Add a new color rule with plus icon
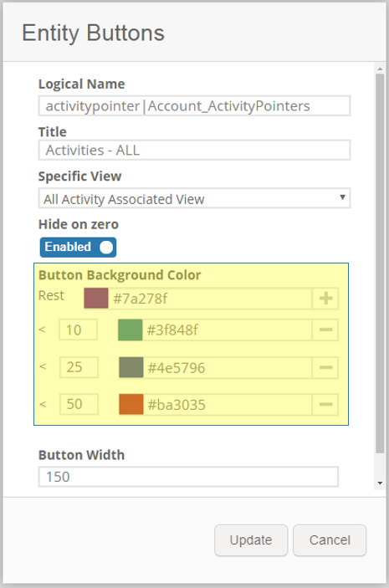389x588 pixels. coord(325,299)
